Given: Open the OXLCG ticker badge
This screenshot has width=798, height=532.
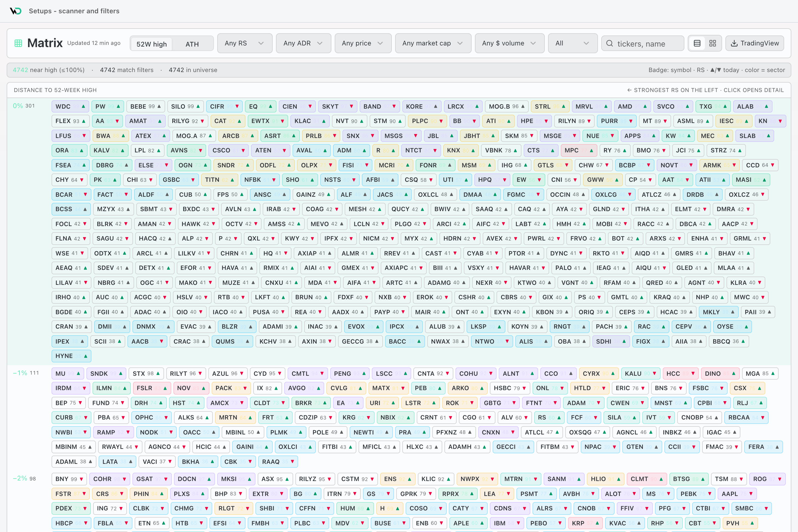Looking at the screenshot, I should point(613,195).
